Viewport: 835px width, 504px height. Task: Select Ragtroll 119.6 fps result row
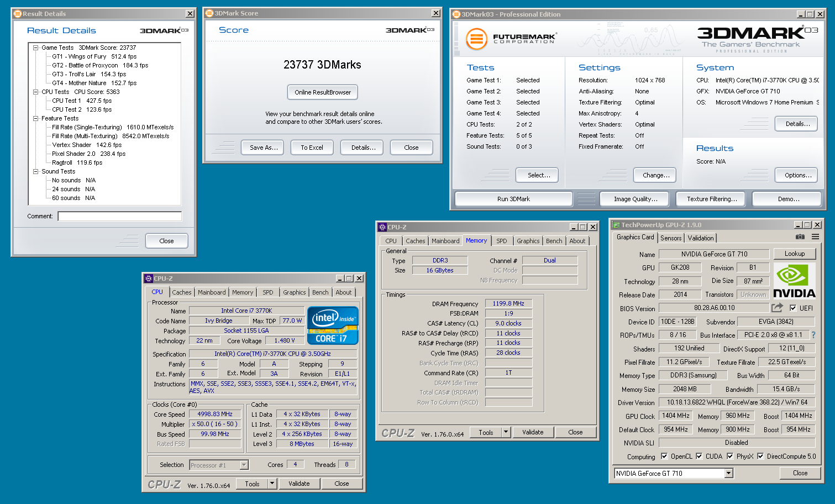(x=77, y=162)
